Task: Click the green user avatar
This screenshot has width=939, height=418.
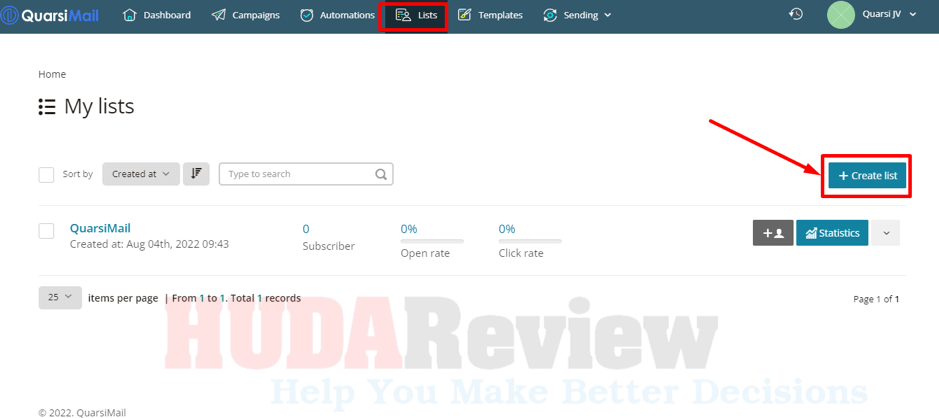Action: [x=841, y=14]
